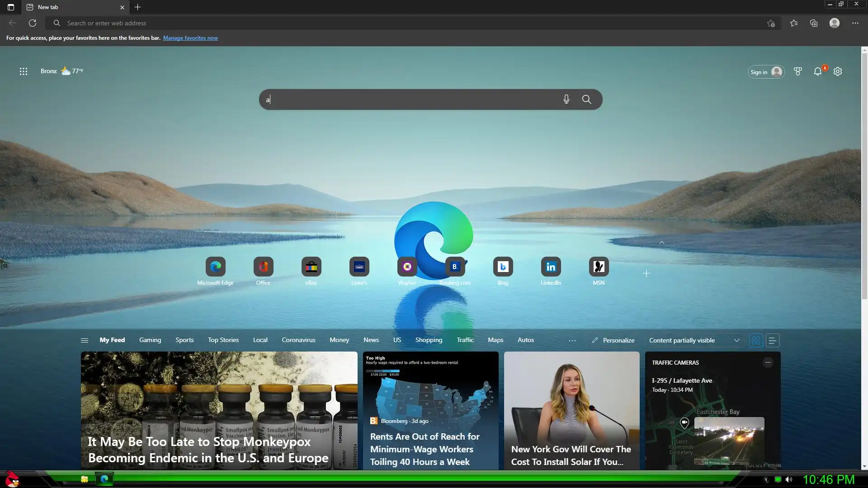Open the app launcher grid icon
The width and height of the screenshot is (868, 488).
(x=24, y=71)
